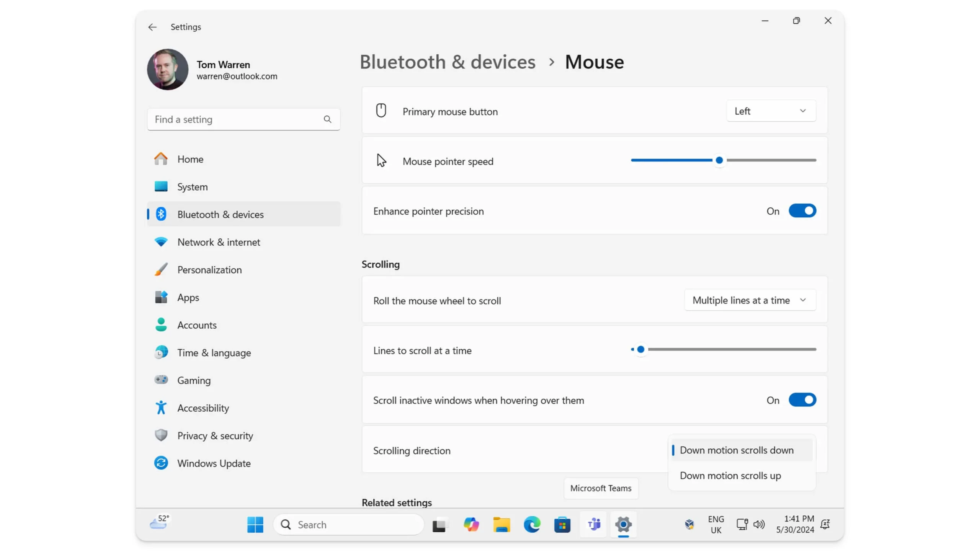Go to Personalization in the sidebar
Image resolution: width=980 pixels, height=551 pixels.
(x=209, y=270)
